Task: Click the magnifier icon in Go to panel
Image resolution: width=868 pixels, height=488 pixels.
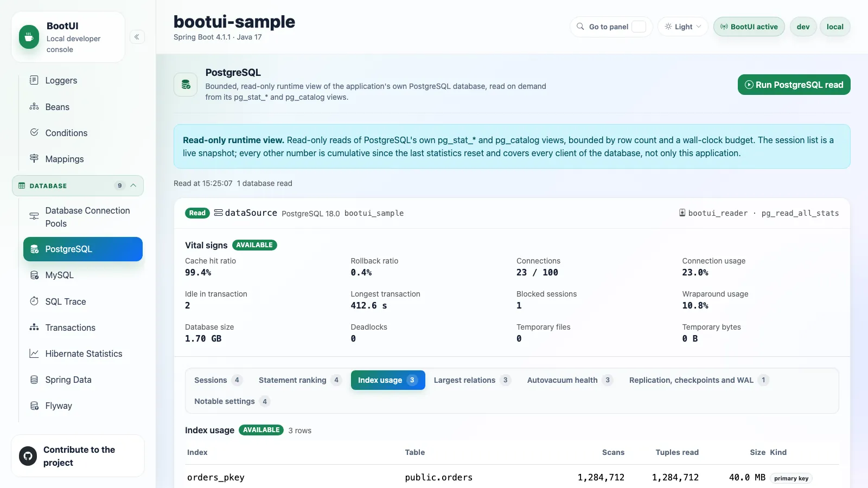Action: (x=580, y=27)
